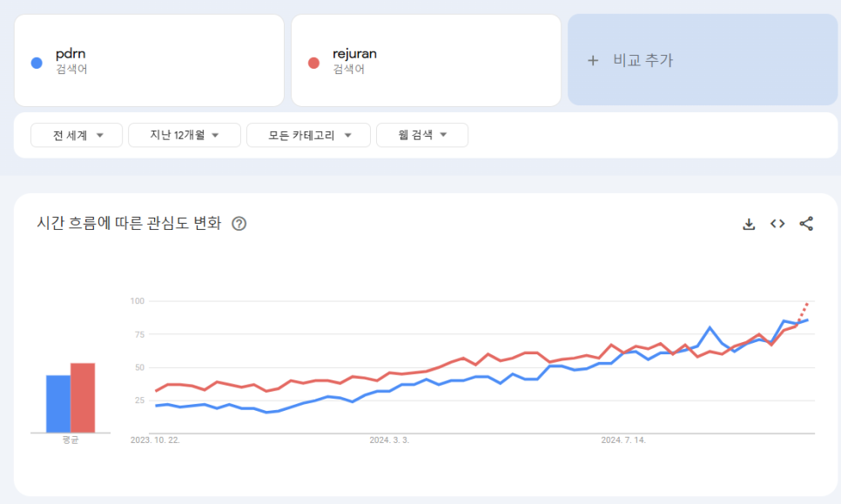Expand the 지난 12개월 time range dropdown
The image size is (841, 504).
(x=185, y=135)
